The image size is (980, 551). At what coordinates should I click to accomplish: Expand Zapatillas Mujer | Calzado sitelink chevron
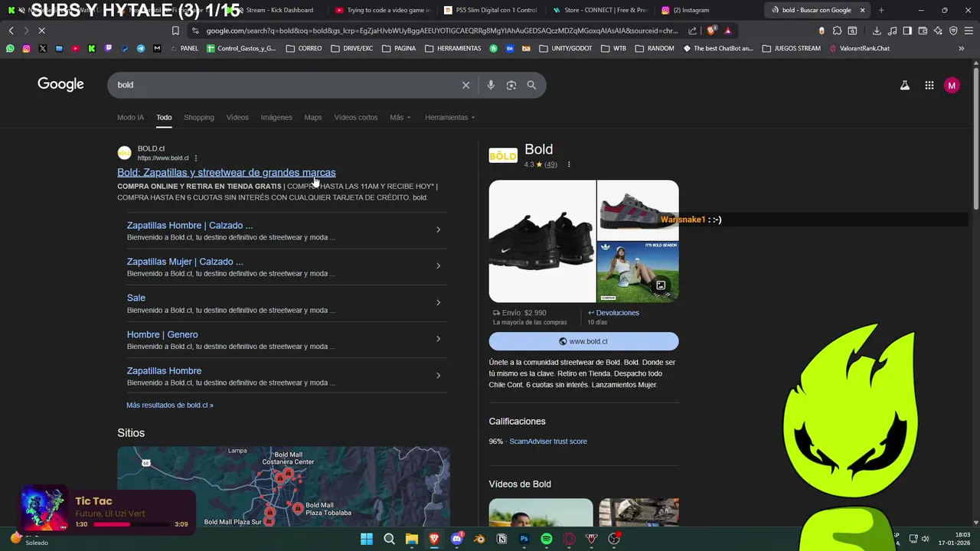coord(438,266)
